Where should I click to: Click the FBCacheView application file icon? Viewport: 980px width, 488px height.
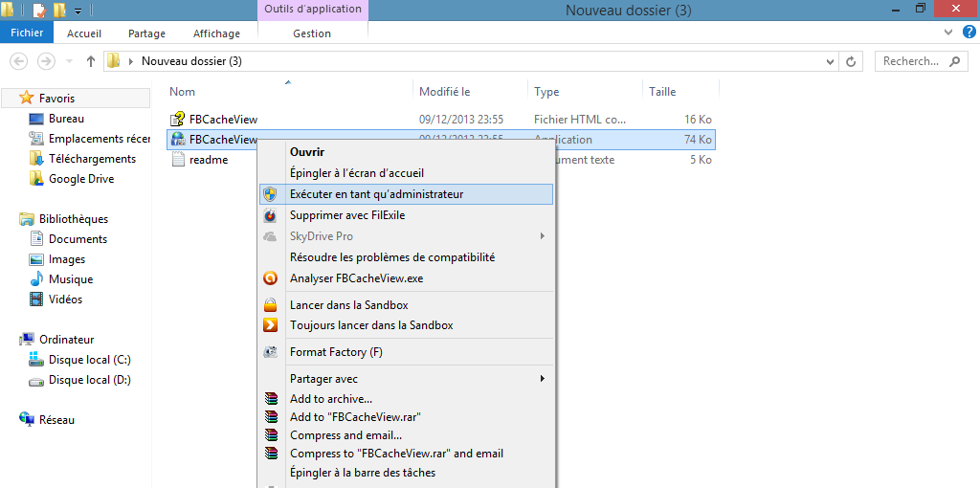[x=177, y=140]
